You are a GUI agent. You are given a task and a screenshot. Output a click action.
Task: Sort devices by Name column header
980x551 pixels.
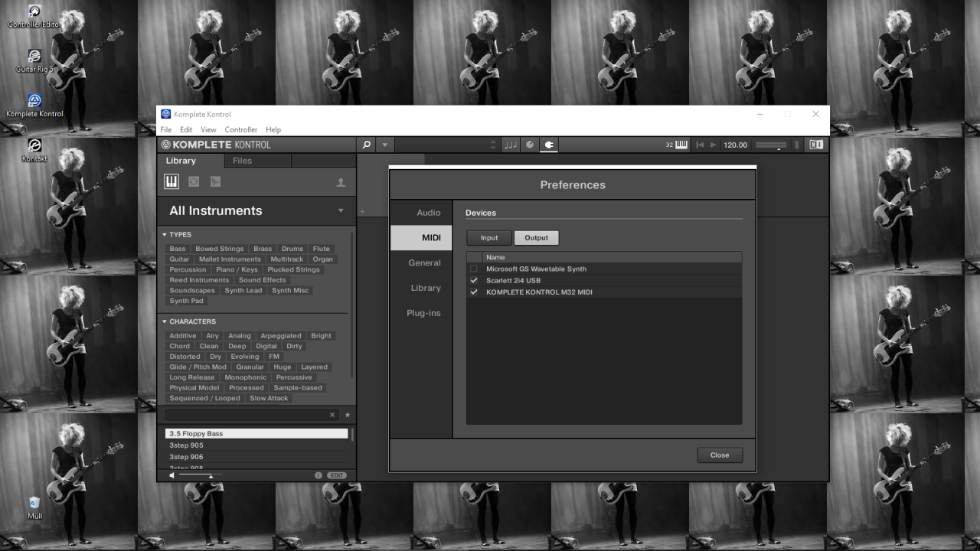click(x=612, y=257)
